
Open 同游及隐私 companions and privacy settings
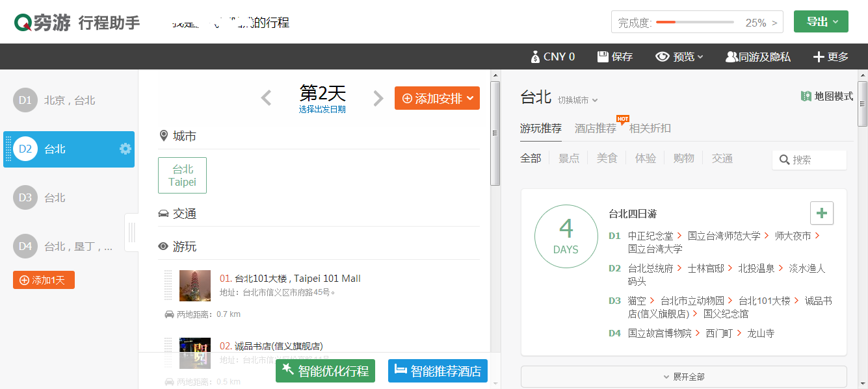[x=758, y=56]
